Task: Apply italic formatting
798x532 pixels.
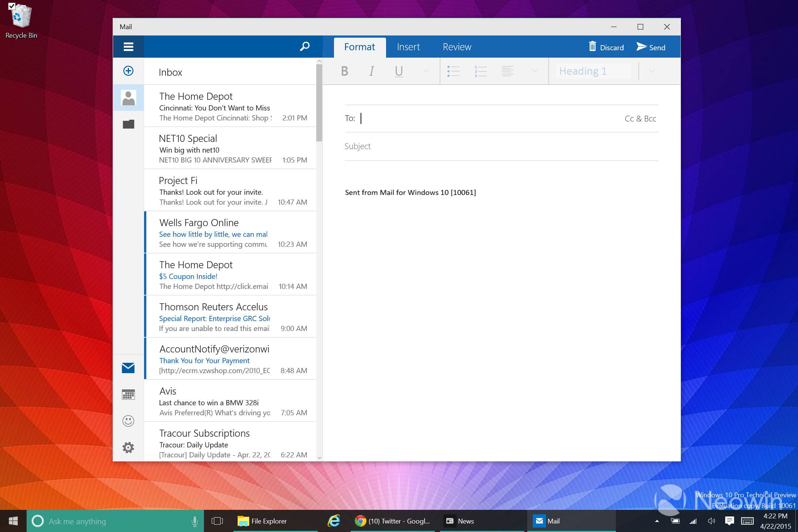Action: coord(372,71)
